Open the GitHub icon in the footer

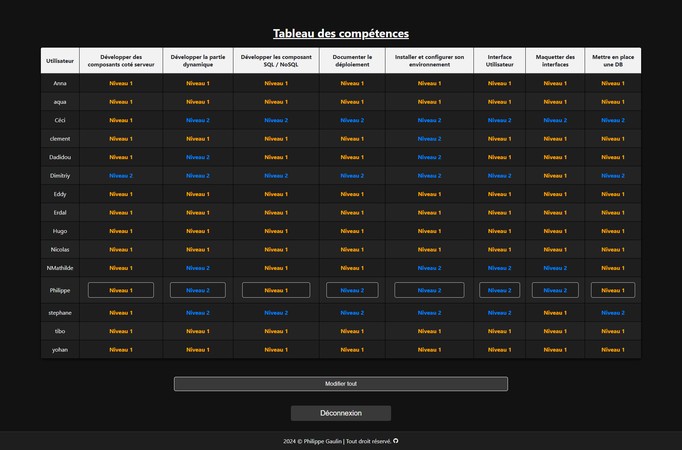[396, 440]
